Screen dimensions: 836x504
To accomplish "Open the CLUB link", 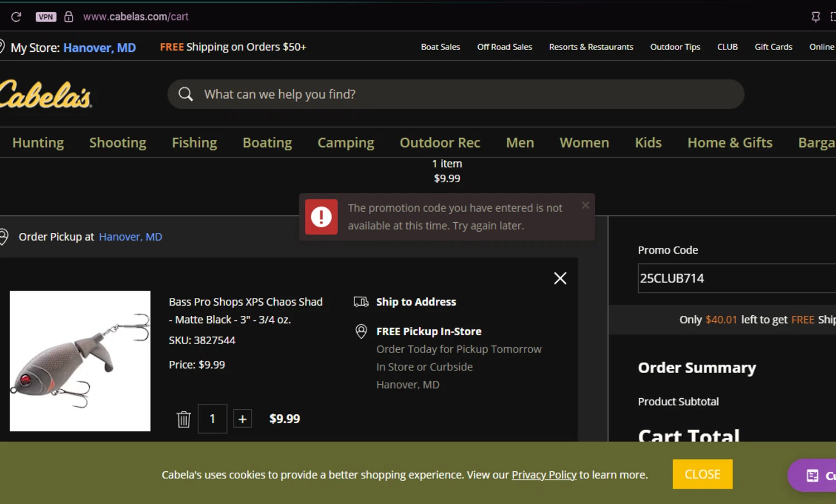I will (x=727, y=47).
